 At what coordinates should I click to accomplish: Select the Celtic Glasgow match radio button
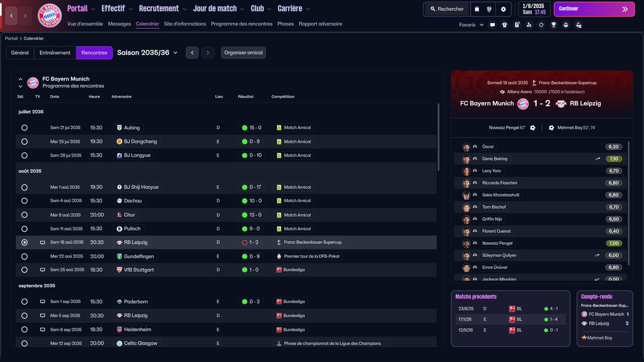tap(24, 343)
